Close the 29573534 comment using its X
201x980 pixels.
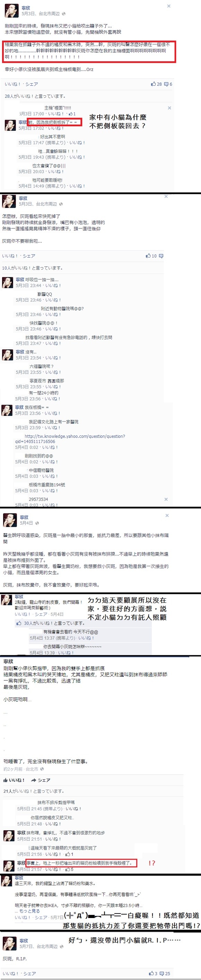pos(166,499)
